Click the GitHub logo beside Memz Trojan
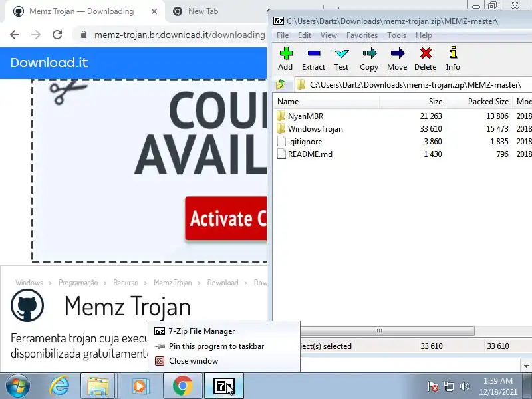532x399 pixels. 27,305
